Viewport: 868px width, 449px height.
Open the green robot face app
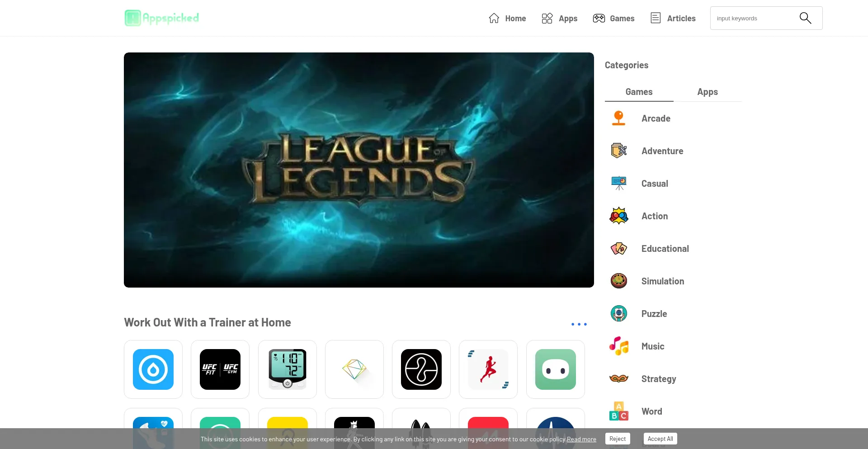(x=556, y=369)
